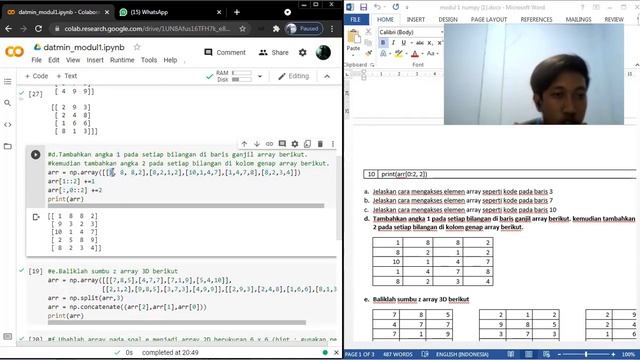This screenshot has width=640, height=360.
Task: Click the Comment button in Colab header
Action: pos(225,52)
